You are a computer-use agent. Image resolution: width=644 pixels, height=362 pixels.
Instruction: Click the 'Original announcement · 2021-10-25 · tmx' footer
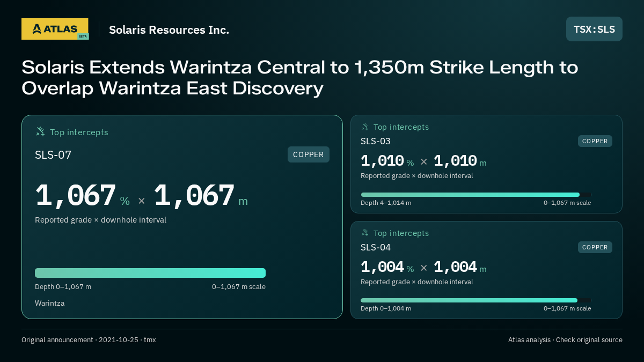[x=89, y=340]
